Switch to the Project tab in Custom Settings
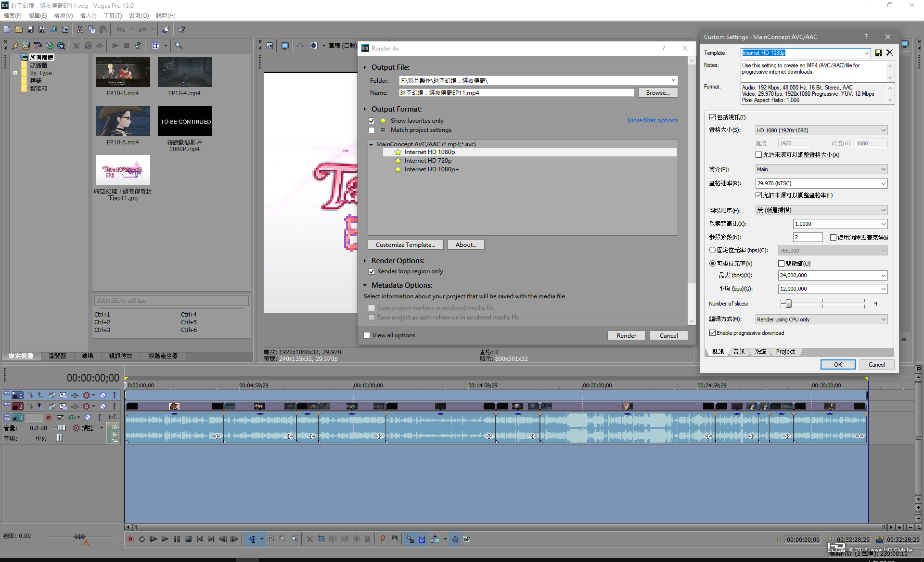The image size is (924, 562). tap(785, 352)
